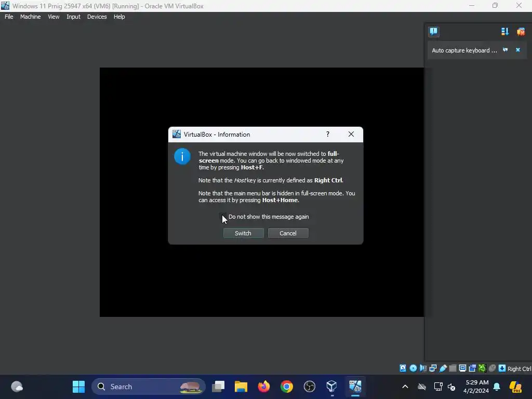The height and width of the screenshot is (399, 532).
Task: Dismiss the Auto capture keyboard notification
Action: coord(518,50)
